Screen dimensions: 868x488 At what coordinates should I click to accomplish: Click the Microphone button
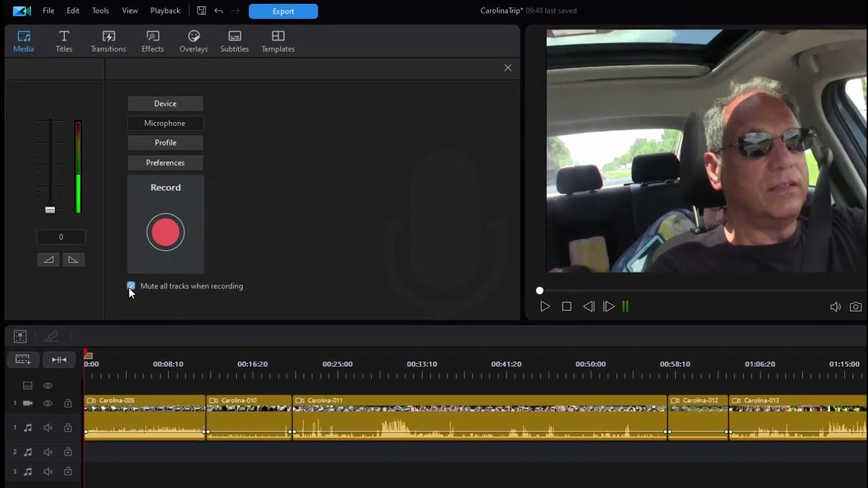(165, 123)
